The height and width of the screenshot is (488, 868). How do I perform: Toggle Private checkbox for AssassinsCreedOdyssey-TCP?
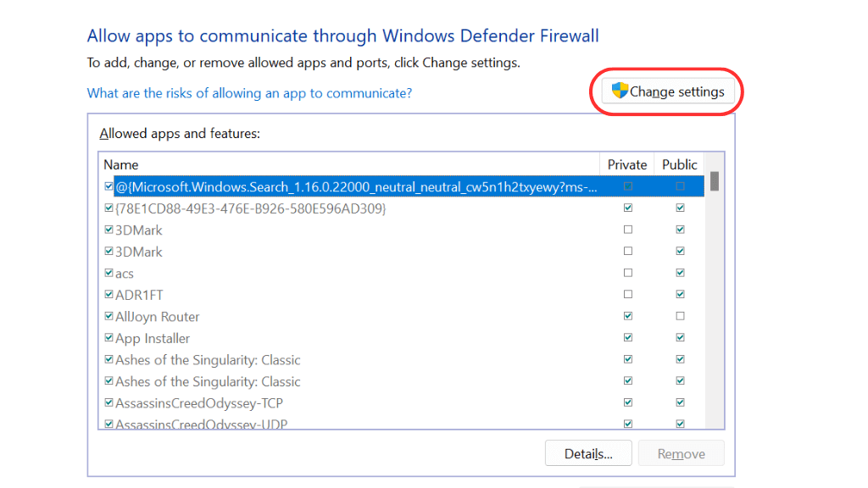pyautogui.click(x=627, y=403)
